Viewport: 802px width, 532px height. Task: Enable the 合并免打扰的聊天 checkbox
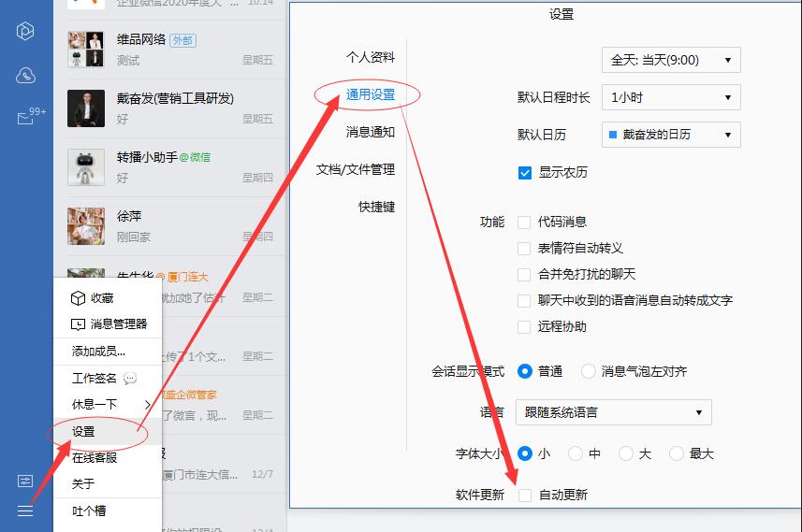coord(524,275)
